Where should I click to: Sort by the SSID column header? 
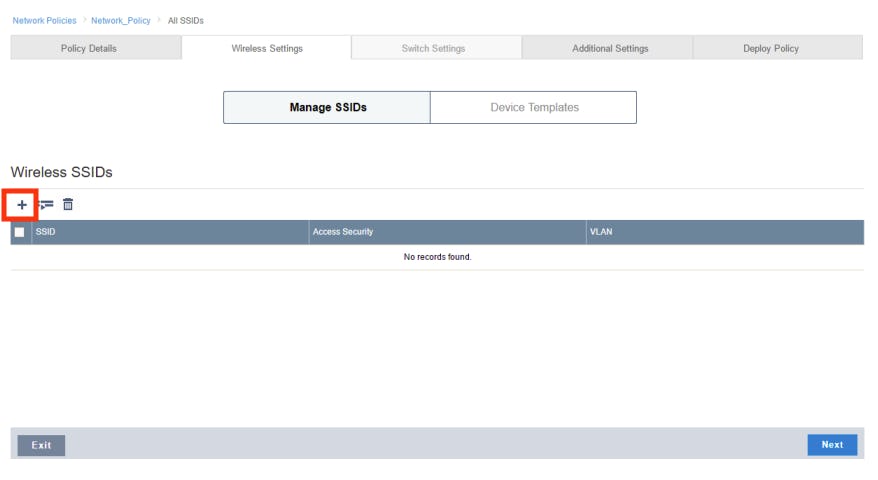tap(46, 232)
